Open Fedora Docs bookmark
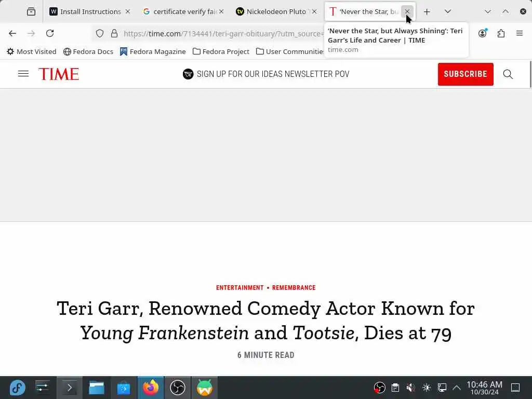Viewport: 532px width, 399px height. click(x=88, y=51)
